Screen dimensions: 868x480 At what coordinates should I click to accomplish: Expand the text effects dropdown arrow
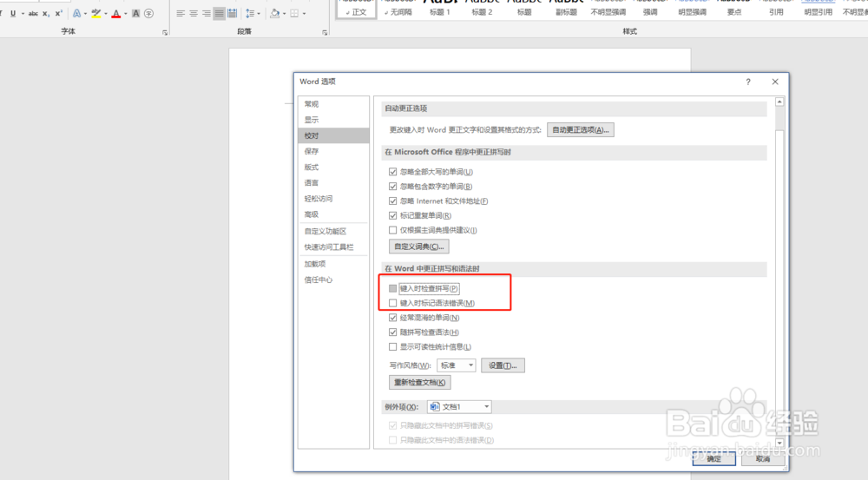(x=85, y=13)
